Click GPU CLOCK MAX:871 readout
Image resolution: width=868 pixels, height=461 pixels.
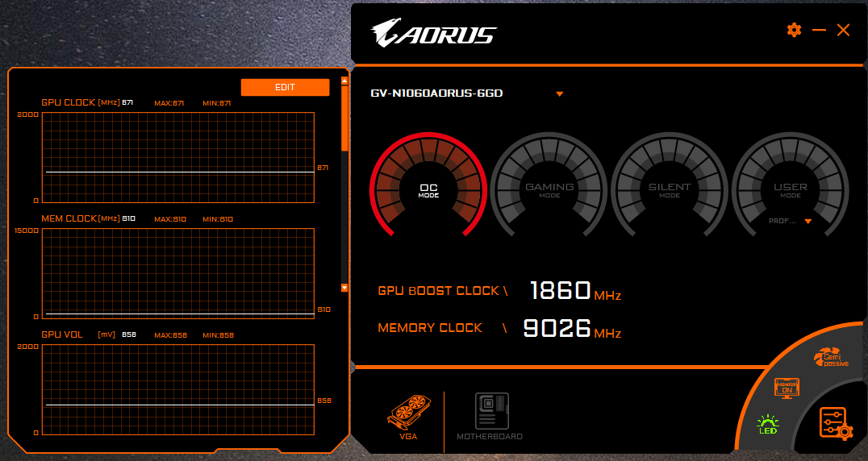pyautogui.click(x=169, y=103)
